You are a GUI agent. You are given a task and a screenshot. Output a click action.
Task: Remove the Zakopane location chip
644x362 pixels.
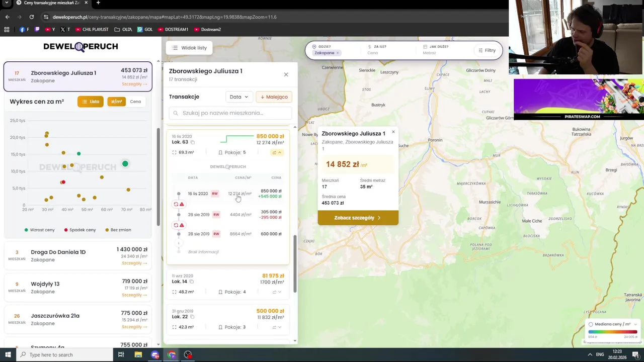pyautogui.click(x=338, y=53)
